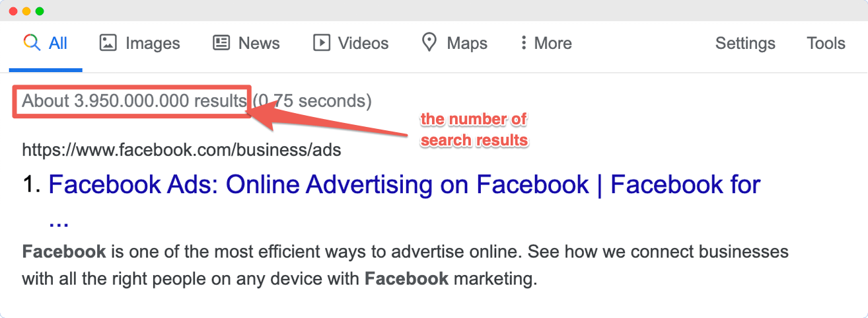Screen dimensions: 868x318
Task: Click the green maximize window button
Action: tap(40, 11)
